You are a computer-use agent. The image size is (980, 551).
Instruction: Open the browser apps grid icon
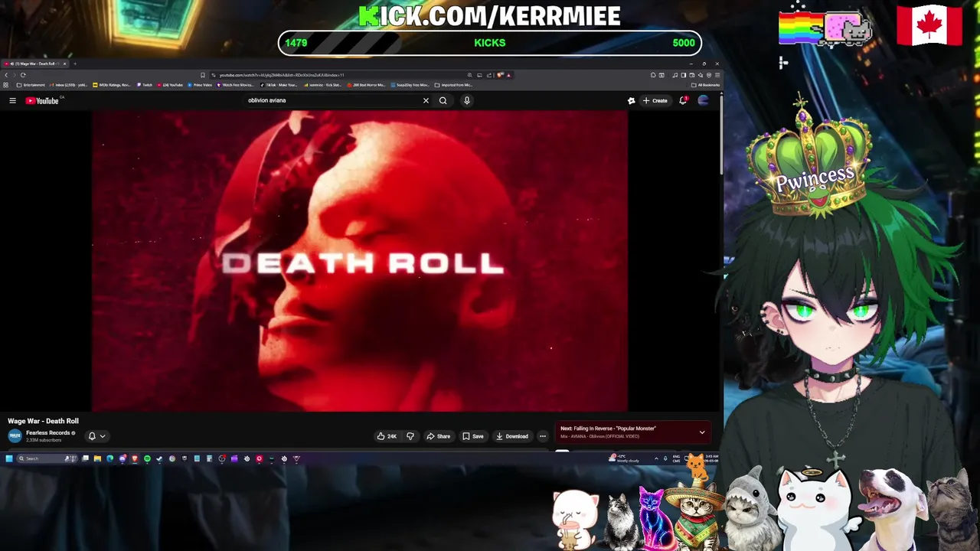click(x=6, y=85)
